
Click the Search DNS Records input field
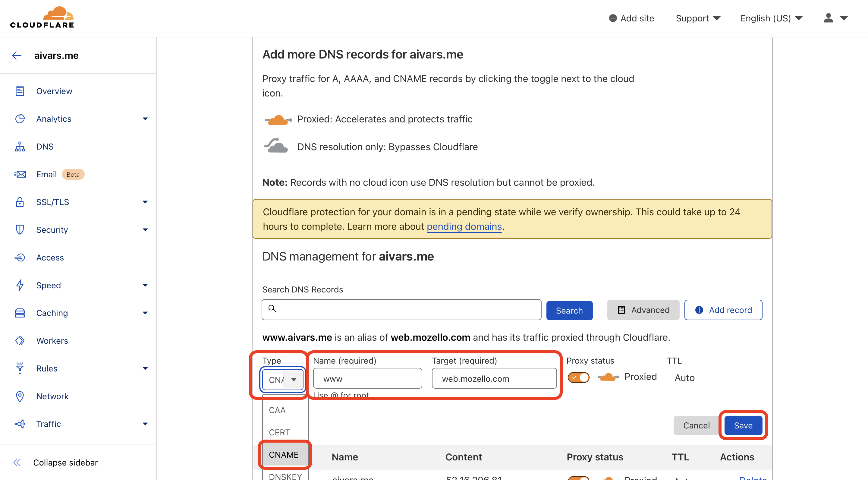tap(401, 309)
